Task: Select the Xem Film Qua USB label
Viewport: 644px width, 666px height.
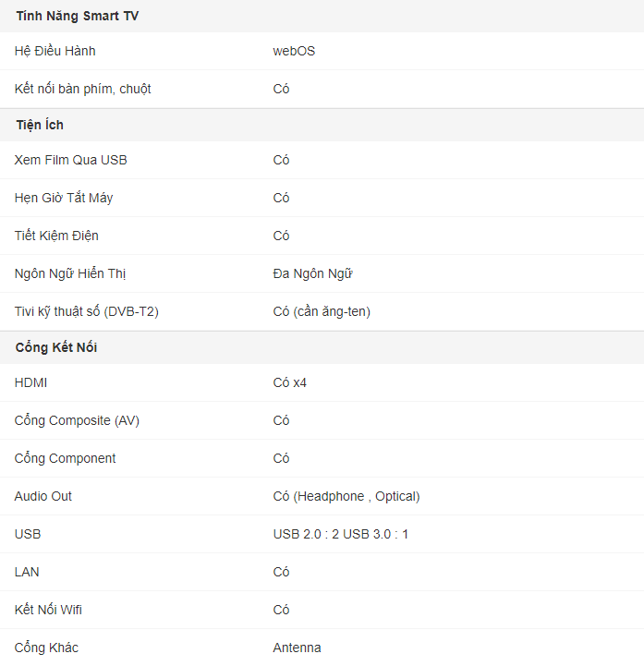Action: click(x=71, y=160)
